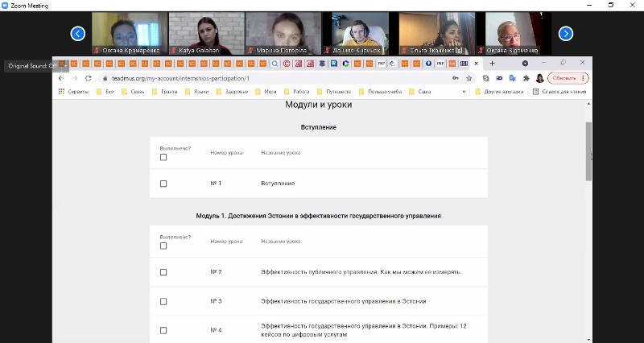This screenshot has height=343, width=644.
Task: Go forward in the browser
Action: [x=75, y=78]
